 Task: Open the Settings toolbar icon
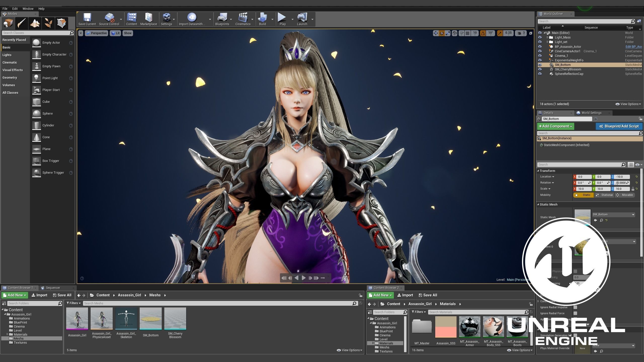click(166, 19)
